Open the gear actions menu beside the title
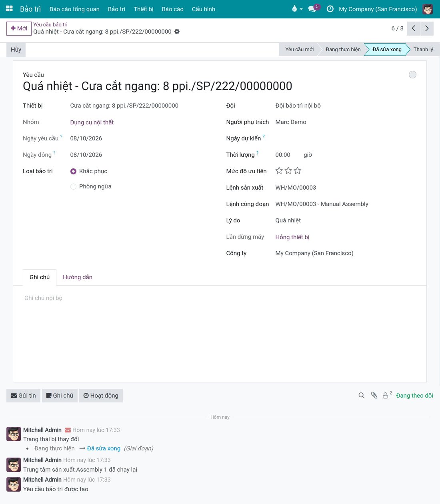 (x=177, y=32)
